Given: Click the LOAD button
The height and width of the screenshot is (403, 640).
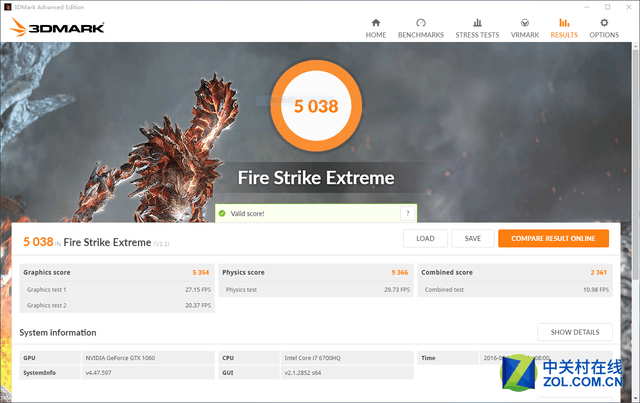Looking at the screenshot, I should [425, 238].
